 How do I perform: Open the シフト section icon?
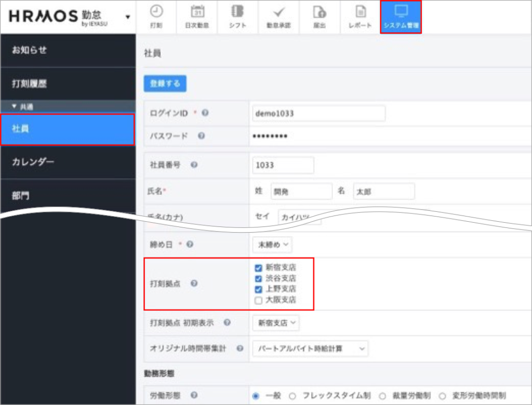point(238,17)
